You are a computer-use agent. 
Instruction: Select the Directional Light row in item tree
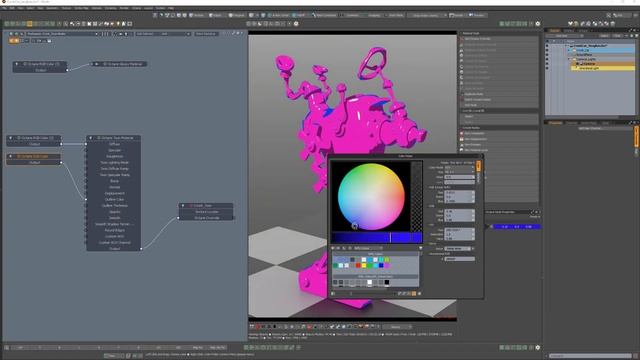[x=603, y=68]
